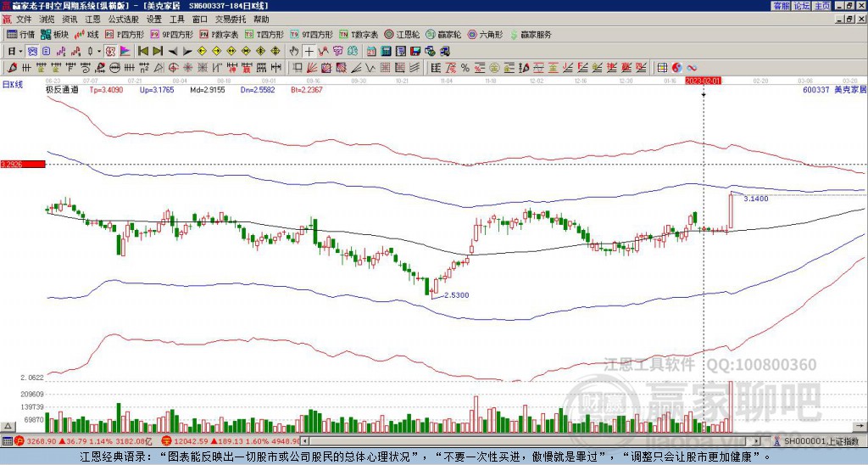The height and width of the screenshot is (465, 868).
Task: Open the 公式选股 menu
Action: 124,20
